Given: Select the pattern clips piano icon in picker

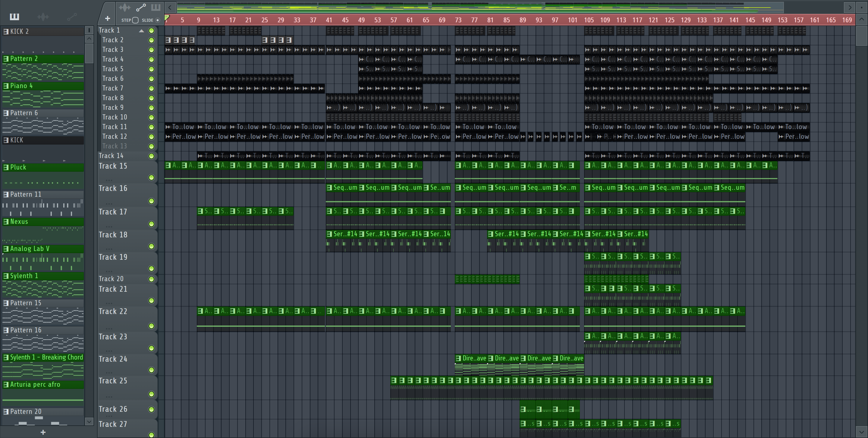Looking at the screenshot, I should click(14, 17).
